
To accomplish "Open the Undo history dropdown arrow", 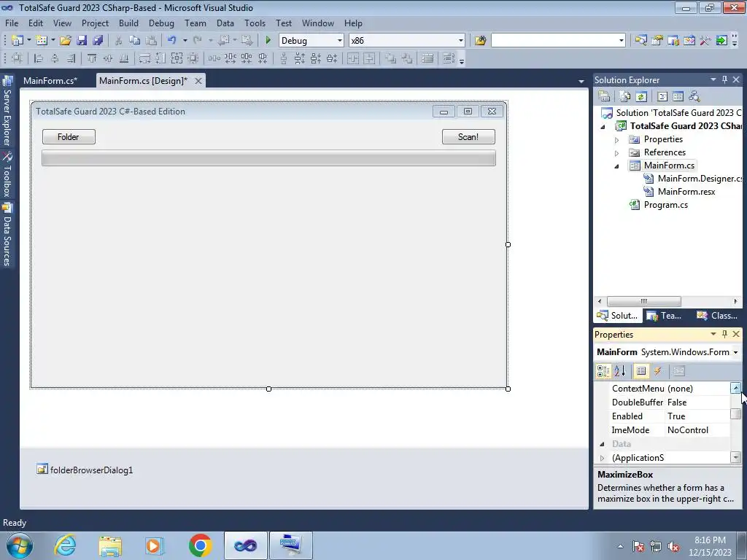I will pyautogui.click(x=185, y=41).
